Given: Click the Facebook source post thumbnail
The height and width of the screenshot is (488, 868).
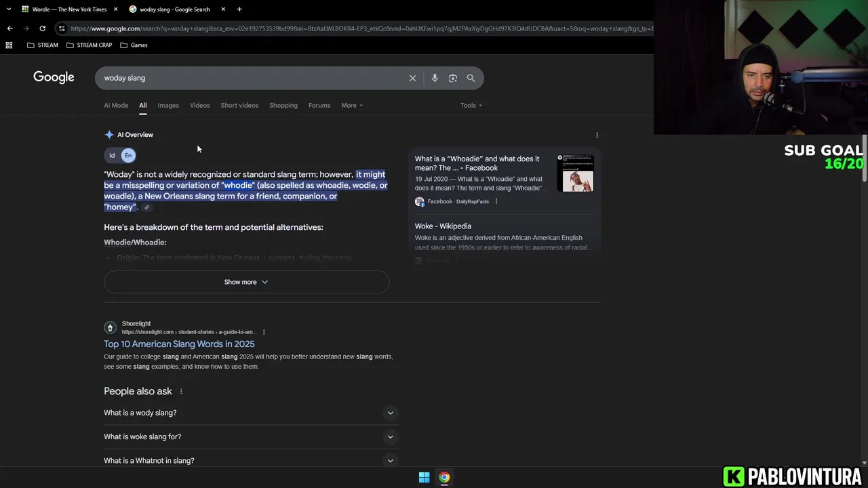Looking at the screenshot, I should click(575, 174).
